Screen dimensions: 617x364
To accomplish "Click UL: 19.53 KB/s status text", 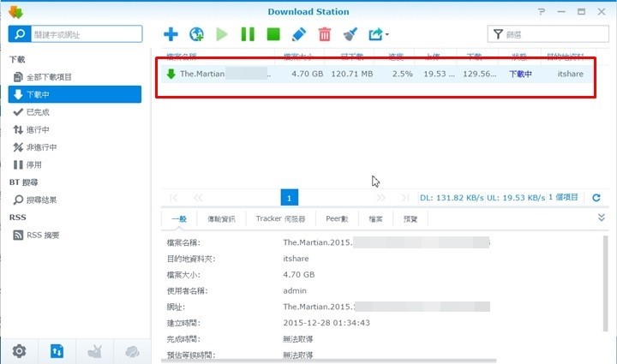I will pyautogui.click(x=516, y=198).
